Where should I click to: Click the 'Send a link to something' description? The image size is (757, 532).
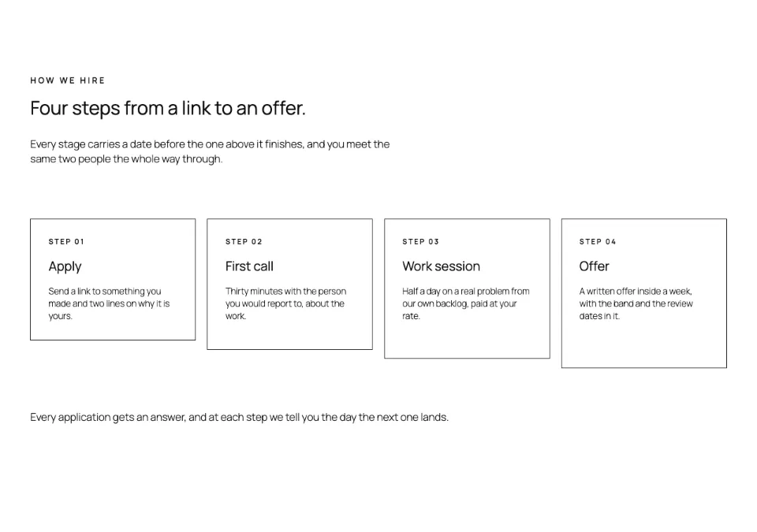[x=109, y=303]
